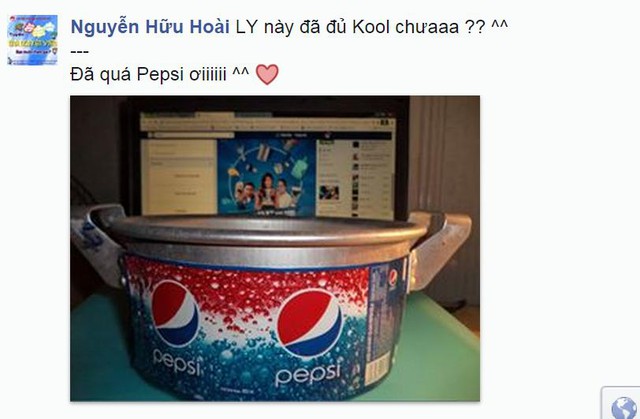Click the 'Đã quá Pepsi ơiiiiii' text line
The height and width of the screenshot is (419, 640).
tap(159, 74)
